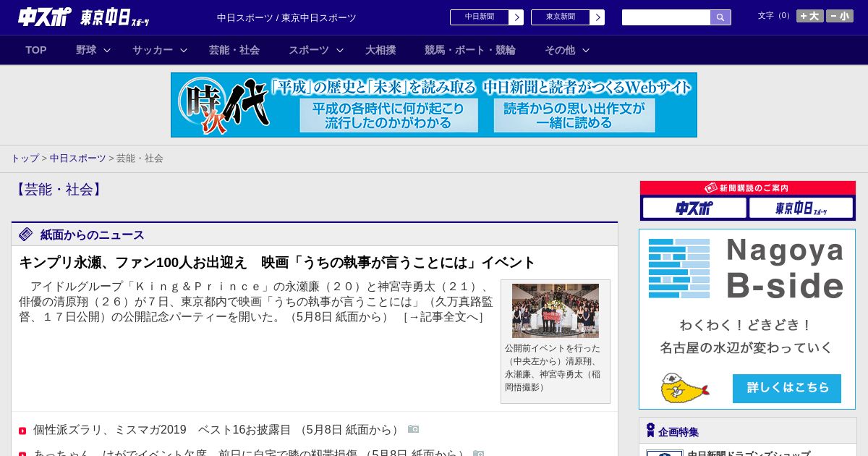Increase text size with 大 button
The height and width of the screenshot is (456, 868).
(x=809, y=16)
